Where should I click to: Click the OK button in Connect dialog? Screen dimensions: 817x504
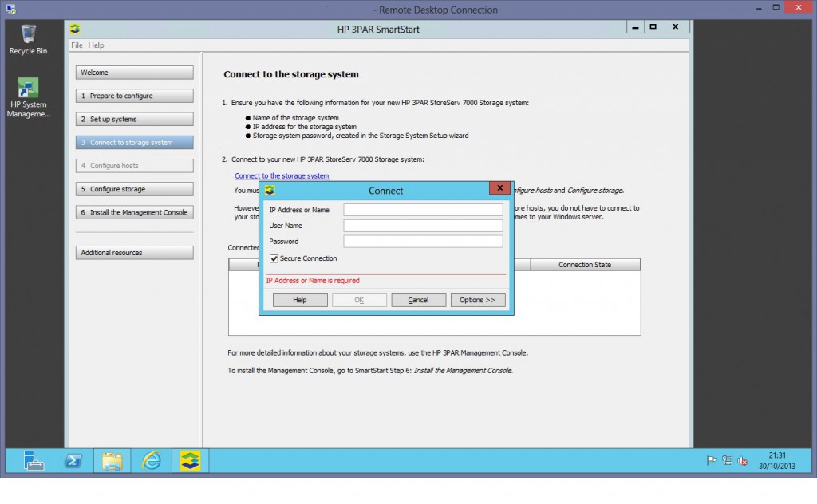[359, 300]
